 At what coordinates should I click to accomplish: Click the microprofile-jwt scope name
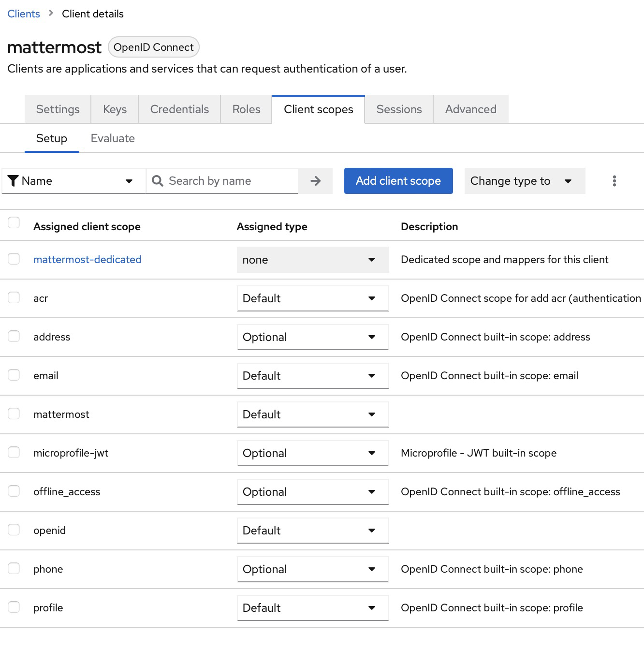point(71,453)
